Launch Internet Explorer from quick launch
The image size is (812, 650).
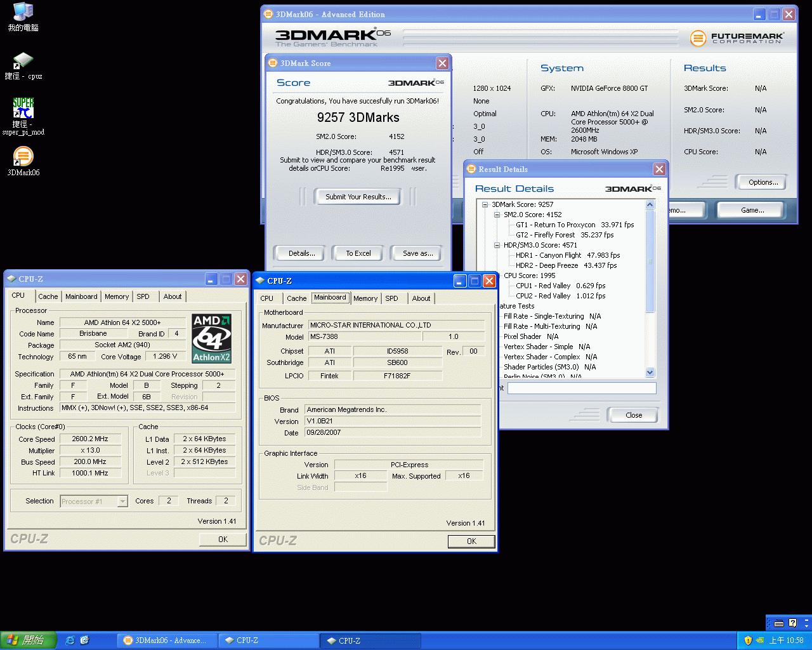pos(70,640)
